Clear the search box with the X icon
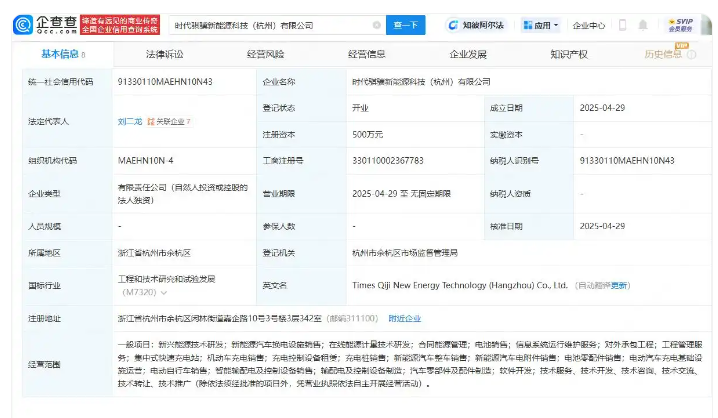The height and width of the screenshot is (418, 718). tap(376, 25)
